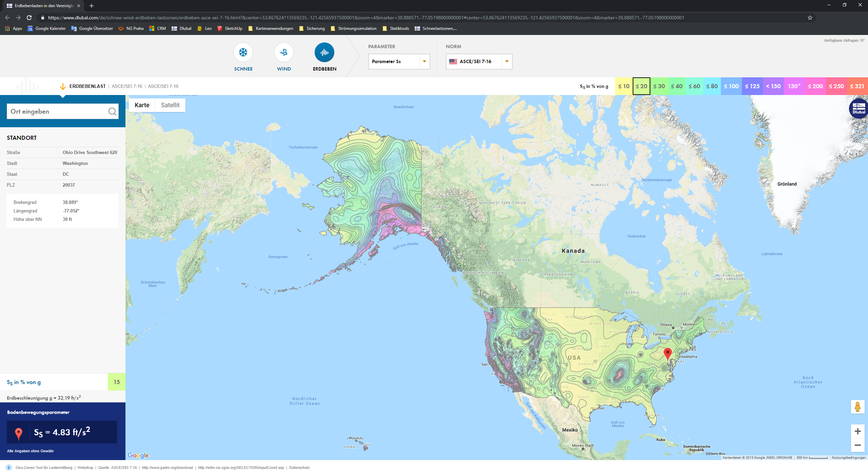Select the Schnee snowflake icon
Image resolution: width=868 pixels, height=475 pixels.
pyautogui.click(x=243, y=52)
